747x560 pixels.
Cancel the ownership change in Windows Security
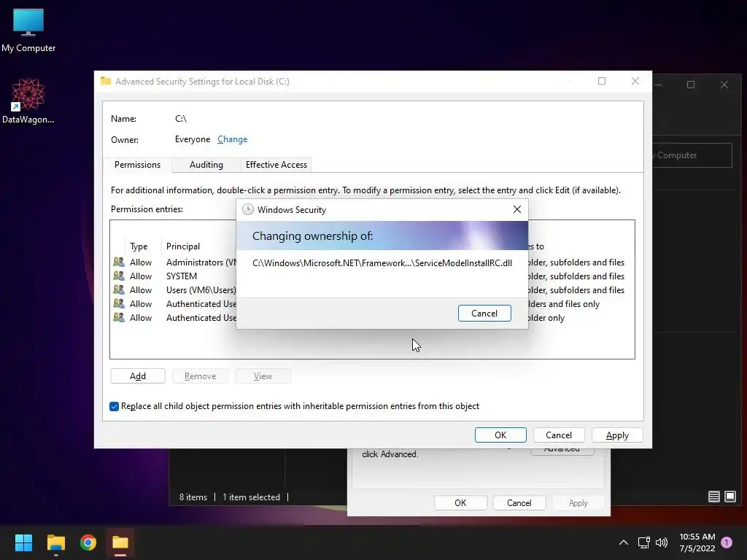point(484,314)
